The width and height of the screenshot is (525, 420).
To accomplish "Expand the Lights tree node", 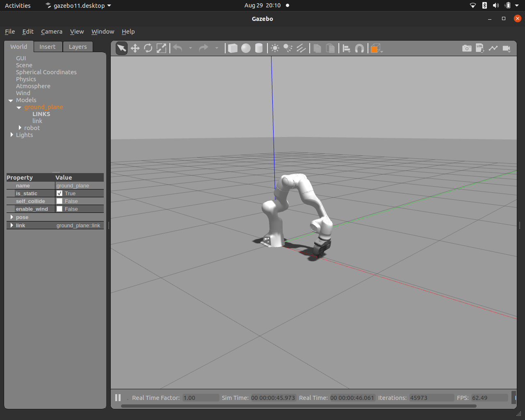I will (11, 135).
